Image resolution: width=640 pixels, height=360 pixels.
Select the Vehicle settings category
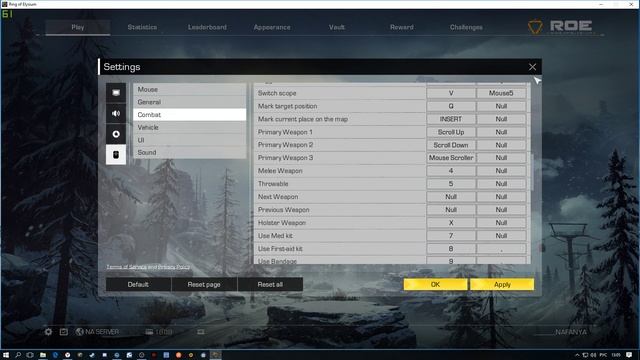(190, 127)
